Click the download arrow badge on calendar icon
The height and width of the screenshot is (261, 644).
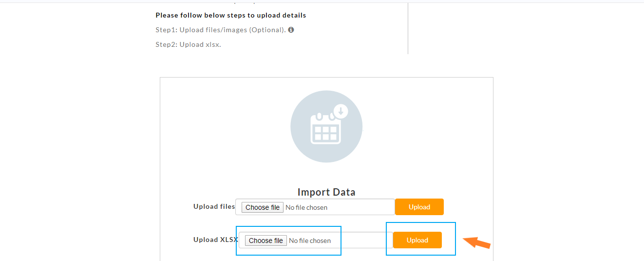[340, 111]
